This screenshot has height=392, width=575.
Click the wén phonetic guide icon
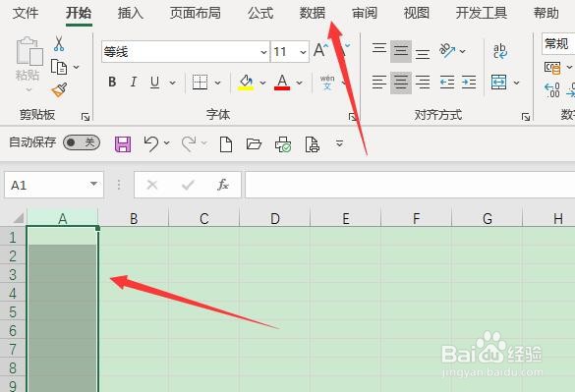click(x=327, y=83)
